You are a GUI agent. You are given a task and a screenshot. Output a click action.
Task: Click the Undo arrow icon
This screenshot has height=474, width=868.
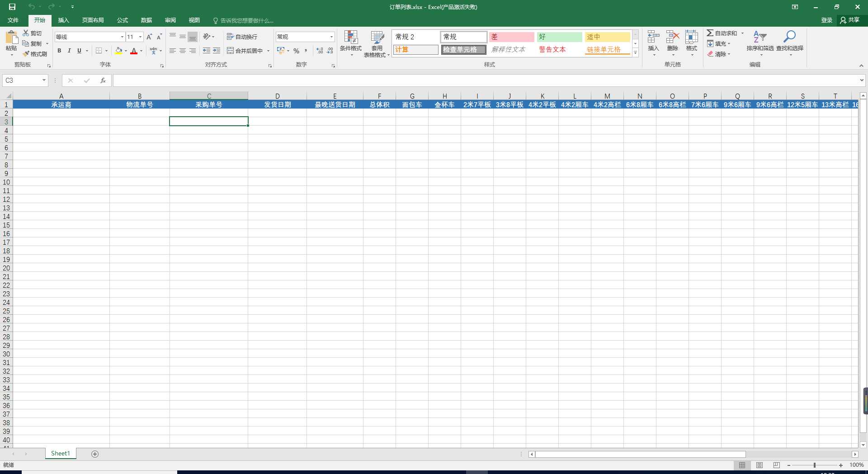31,7
